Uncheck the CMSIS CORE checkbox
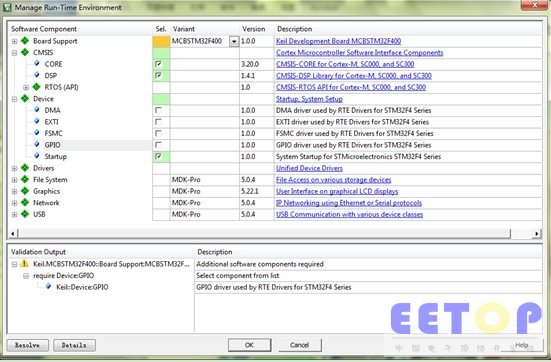This screenshot has width=551, height=362. pos(158,64)
